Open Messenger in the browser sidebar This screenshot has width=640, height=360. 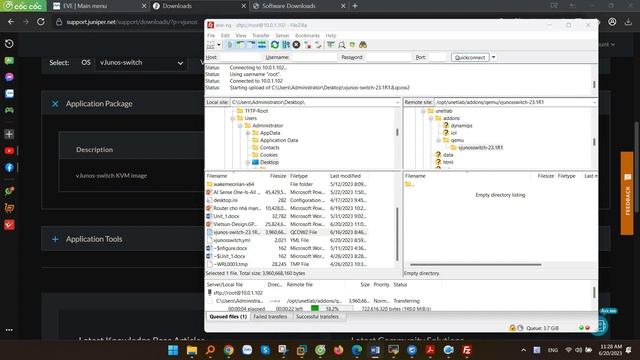point(9,77)
